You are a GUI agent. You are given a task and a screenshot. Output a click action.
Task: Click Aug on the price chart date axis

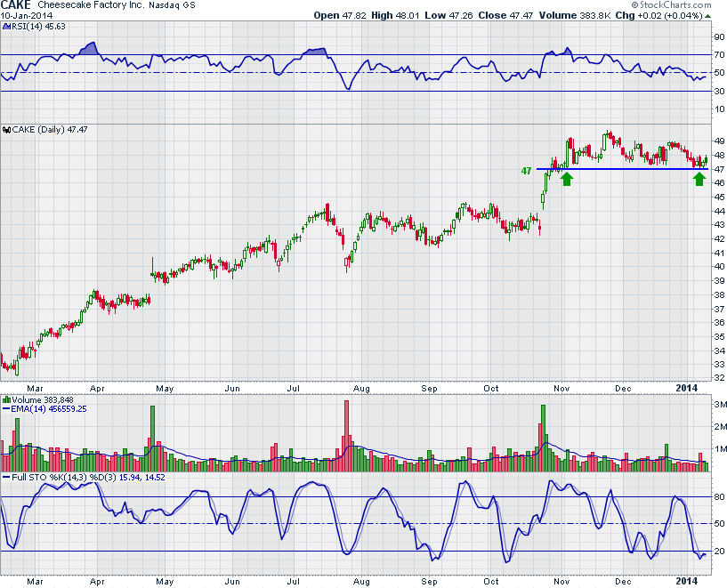point(361,388)
